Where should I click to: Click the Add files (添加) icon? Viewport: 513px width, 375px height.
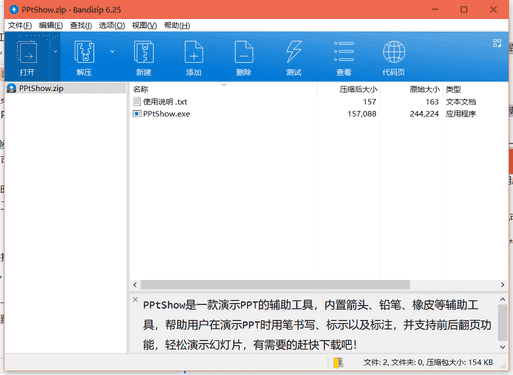tap(194, 57)
